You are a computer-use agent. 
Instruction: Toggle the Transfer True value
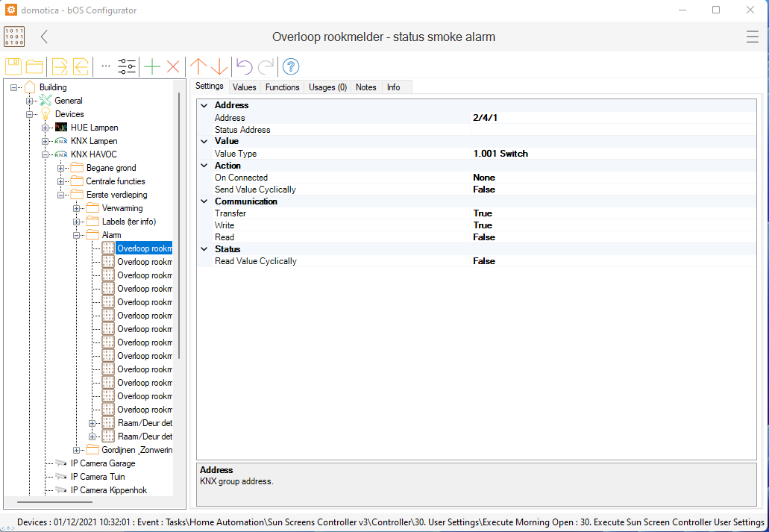tap(483, 213)
